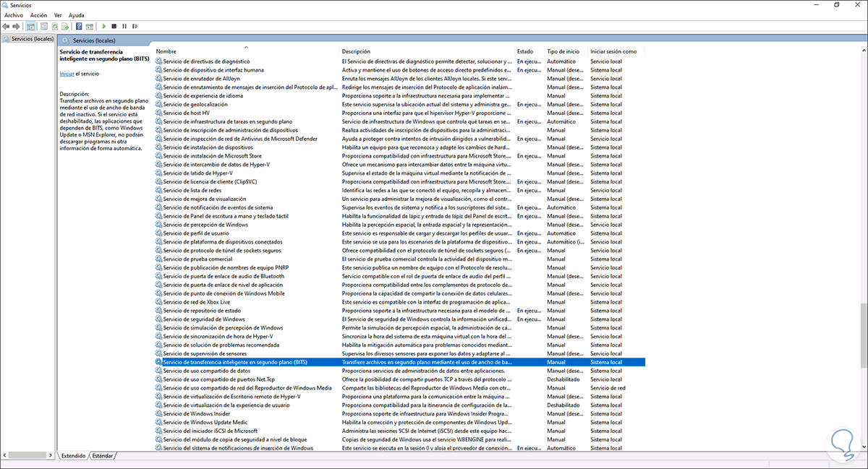
Task: Select Servicio de virtualización de la experiencia de usuario
Action: click(399, 405)
